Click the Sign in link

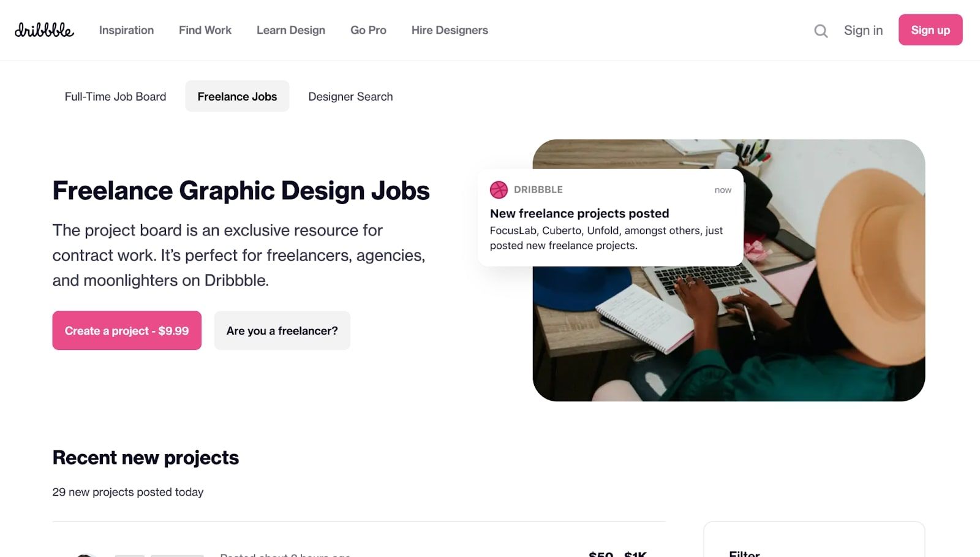863,30
